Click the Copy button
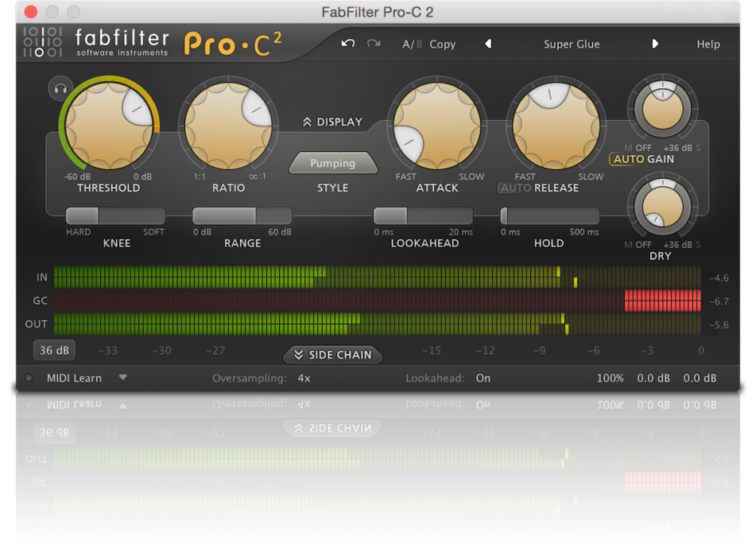 pyautogui.click(x=442, y=45)
